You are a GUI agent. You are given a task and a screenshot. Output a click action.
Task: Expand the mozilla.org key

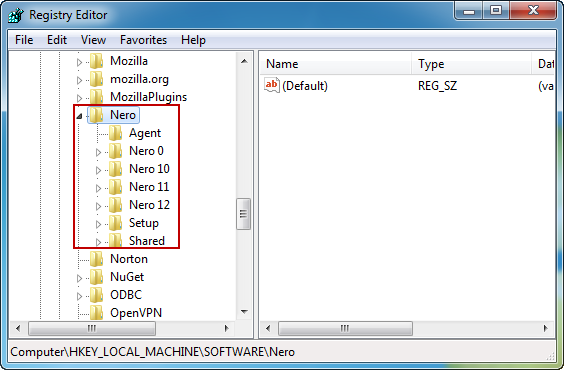(x=79, y=81)
